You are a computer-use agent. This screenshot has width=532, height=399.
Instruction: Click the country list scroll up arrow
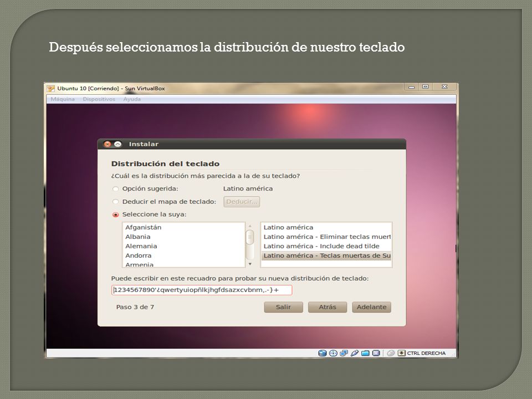click(x=250, y=226)
